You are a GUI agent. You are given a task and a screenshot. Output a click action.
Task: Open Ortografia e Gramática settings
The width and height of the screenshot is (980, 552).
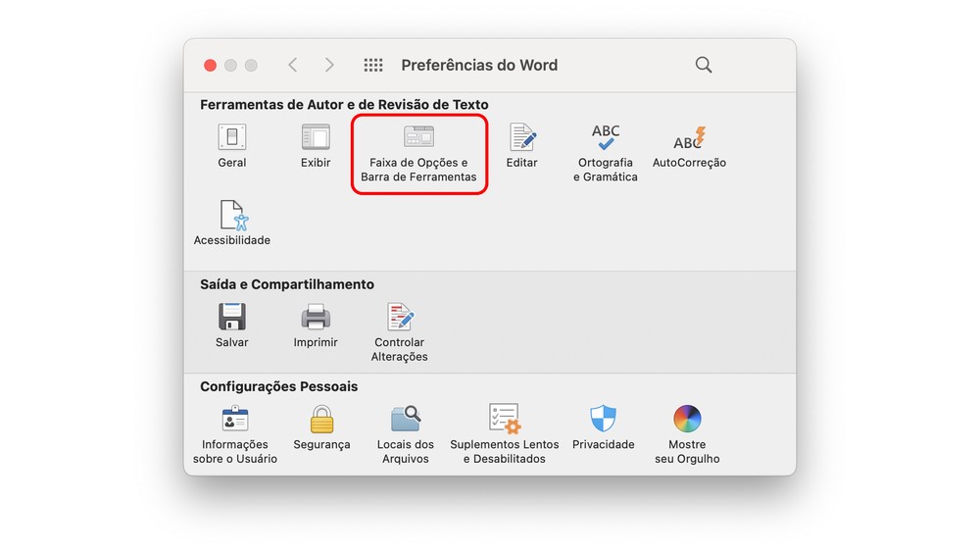[x=605, y=153]
